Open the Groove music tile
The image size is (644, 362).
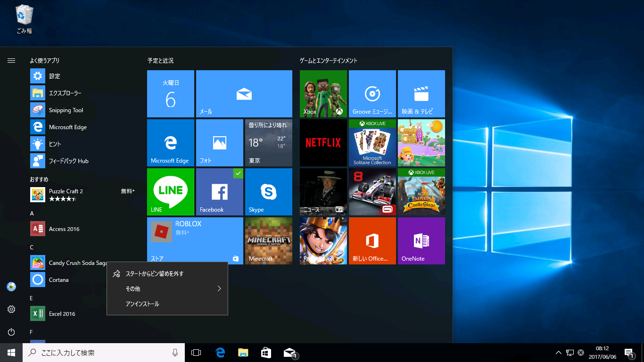point(372,93)
